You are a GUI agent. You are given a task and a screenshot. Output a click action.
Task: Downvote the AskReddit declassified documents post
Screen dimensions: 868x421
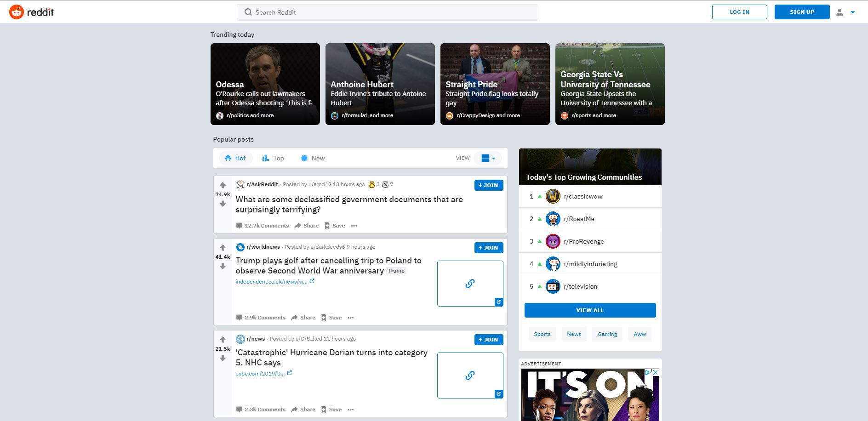click(x=223, y=204)
